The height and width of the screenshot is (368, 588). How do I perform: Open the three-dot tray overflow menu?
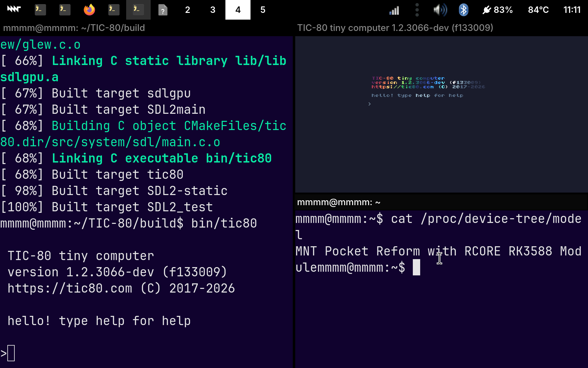coord(417,10)
